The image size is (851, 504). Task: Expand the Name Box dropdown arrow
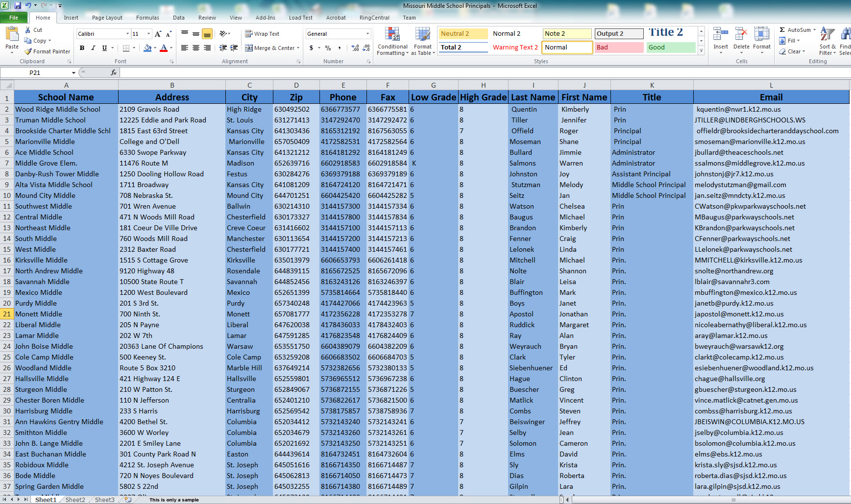click(73, 72)
